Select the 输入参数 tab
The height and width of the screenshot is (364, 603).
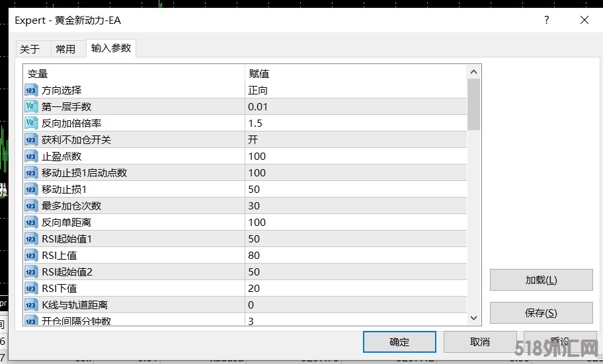pyautogui.click(x=111, y=48)
